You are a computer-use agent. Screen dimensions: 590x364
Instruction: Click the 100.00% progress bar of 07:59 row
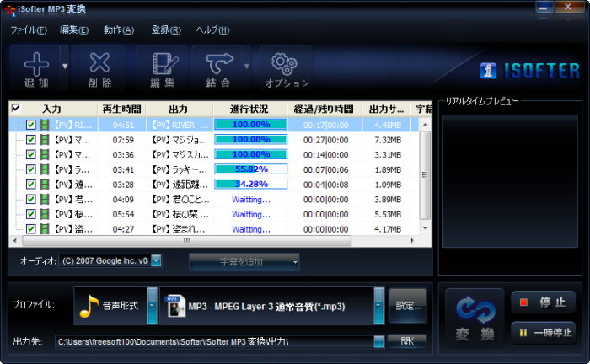pos(250,140)
